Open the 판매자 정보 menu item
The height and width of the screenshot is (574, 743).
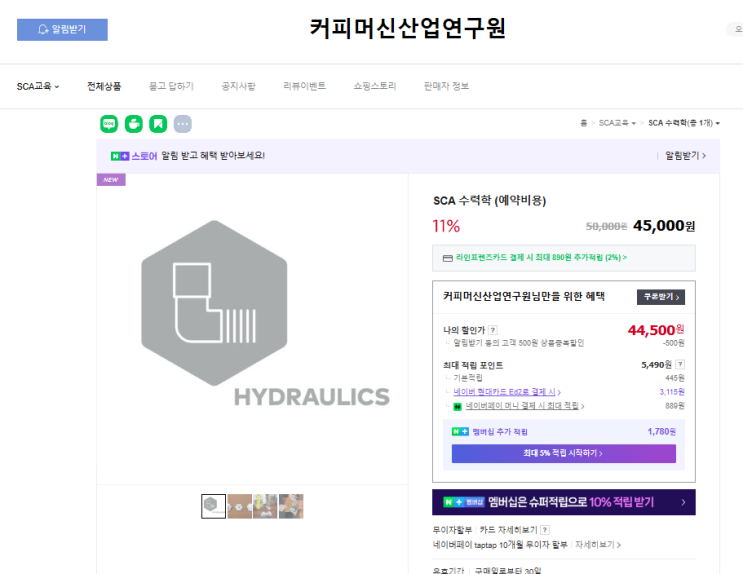[x=446, y=86]
